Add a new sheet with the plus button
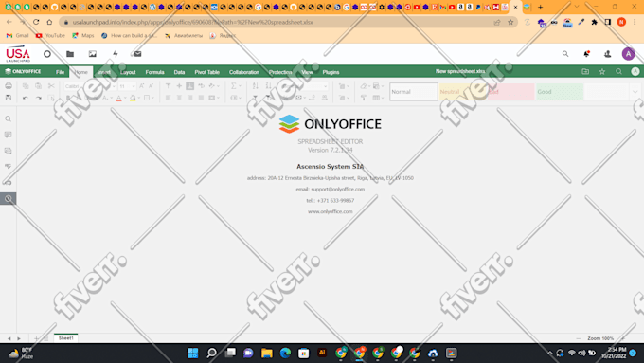The width and height of the screenshot is (644, 363). point(36,338)
